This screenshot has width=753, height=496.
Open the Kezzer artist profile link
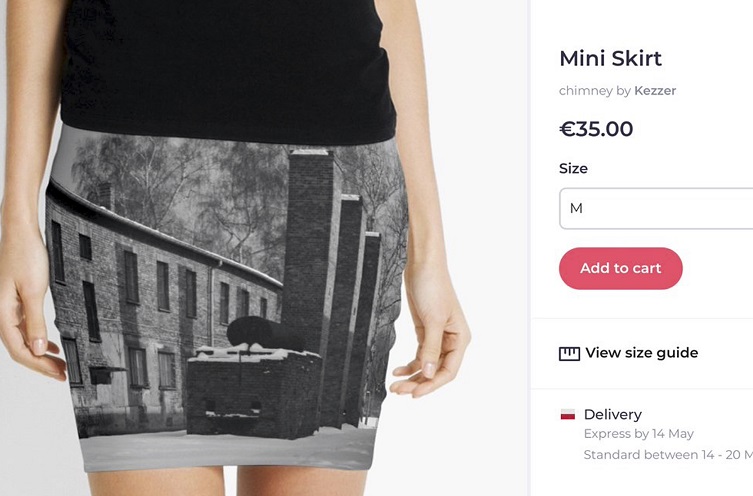(655, 90)
